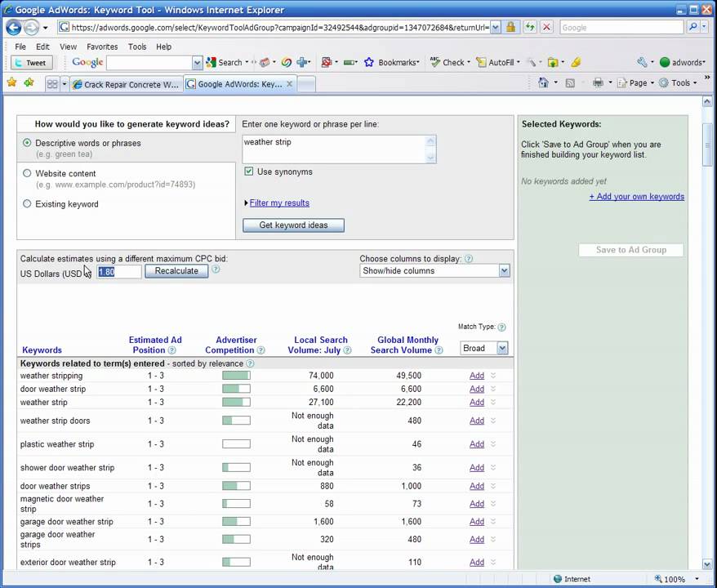
Task: Open the Page menu in command bar
Action: pyautogui.click(x=636, y=82)
